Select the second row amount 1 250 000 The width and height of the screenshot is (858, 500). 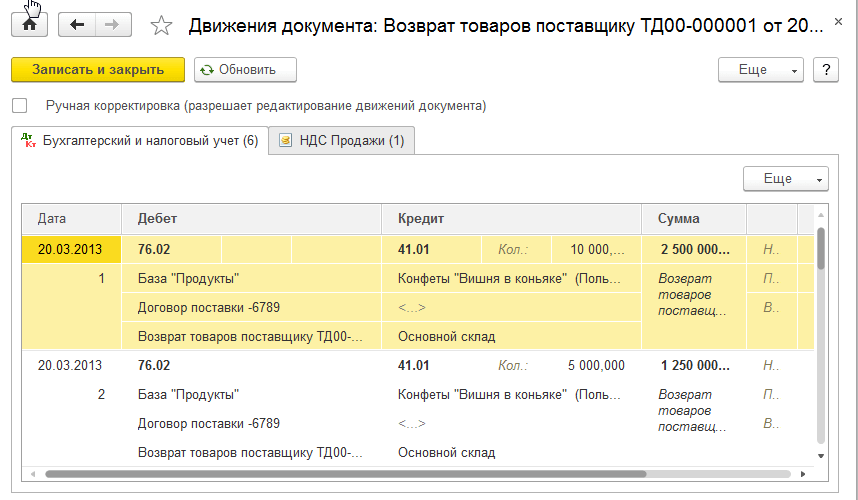[694, 366]
